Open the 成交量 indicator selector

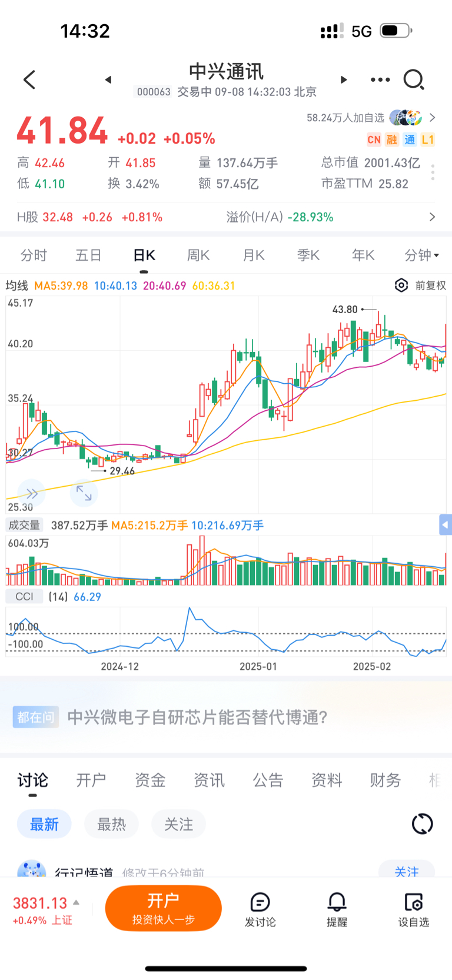[x=24, y=525]
